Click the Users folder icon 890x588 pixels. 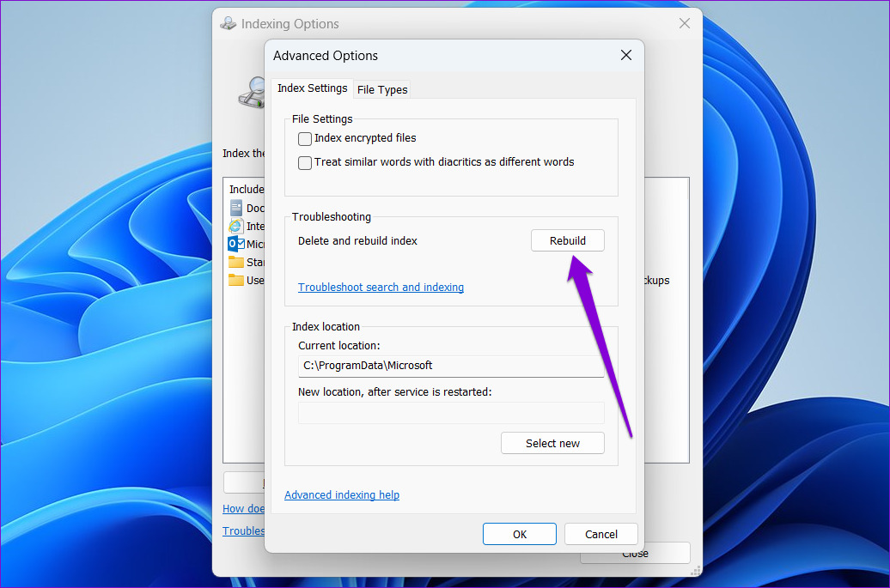[x=236, y=280]
